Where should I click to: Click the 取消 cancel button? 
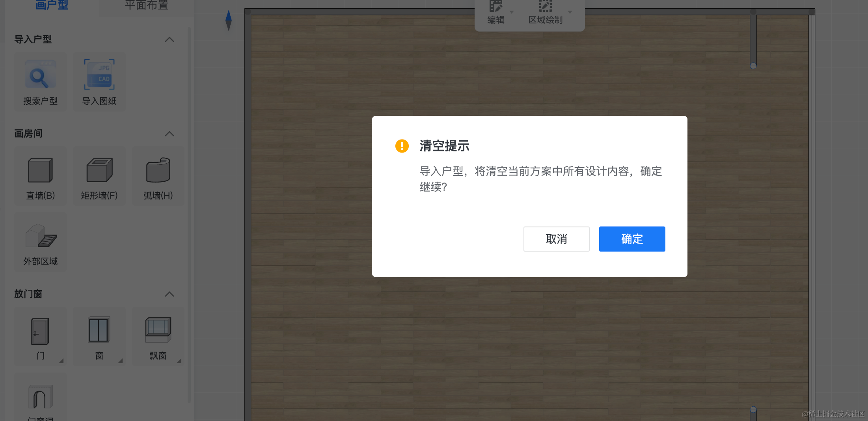point(556,239)
